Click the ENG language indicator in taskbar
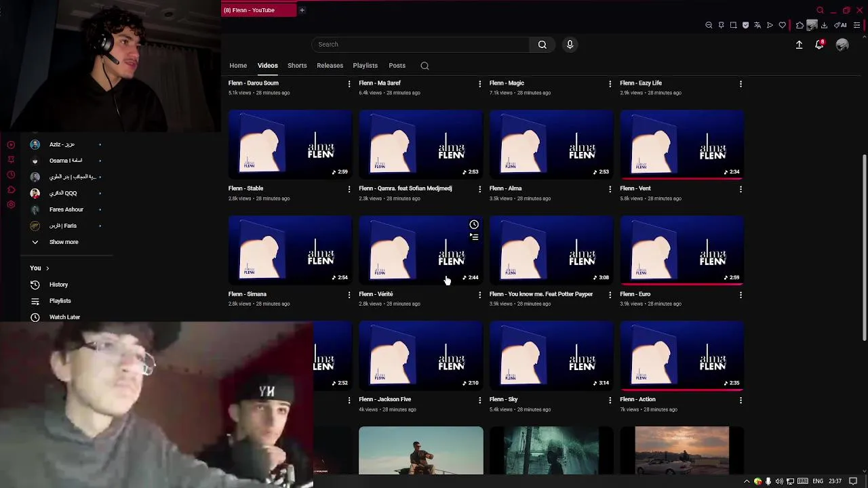The width and height of the screenshot is (868, 488). click(818, 481)
